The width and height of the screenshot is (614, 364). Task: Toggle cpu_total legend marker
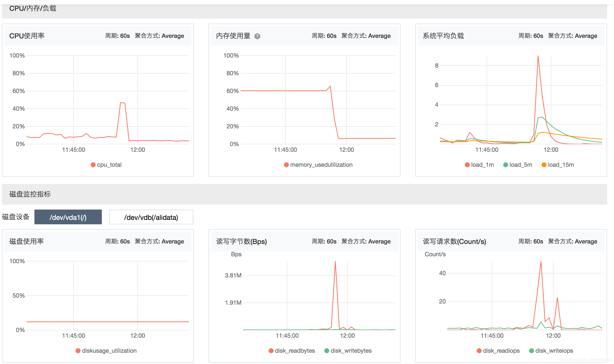tap(93, 165)
